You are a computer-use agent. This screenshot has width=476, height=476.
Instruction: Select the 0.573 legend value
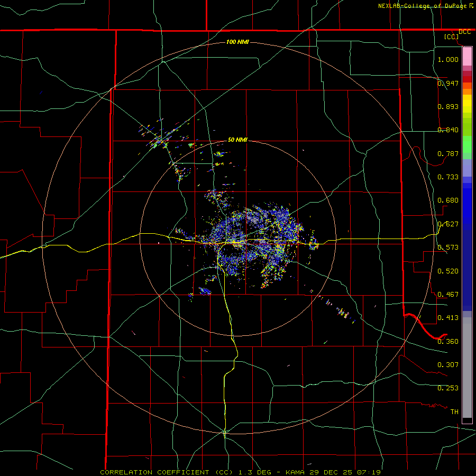click(448, 247)
